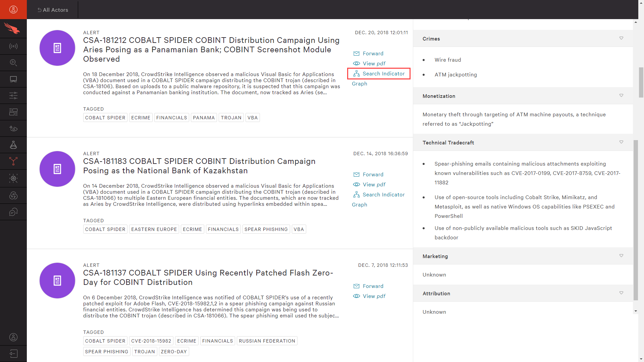
Task: Click the date DEC. 20, 2018 12:01:11
Action: tap(381, 33)
